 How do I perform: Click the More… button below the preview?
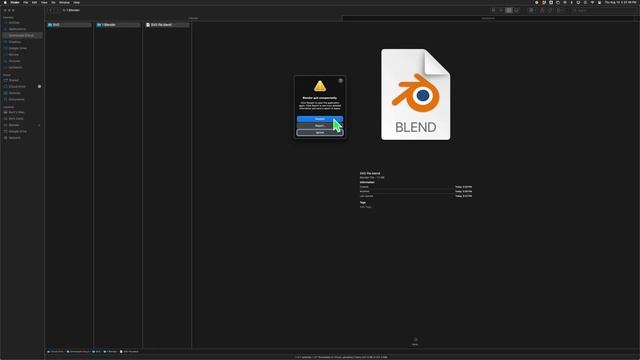[x=415, y=342]
